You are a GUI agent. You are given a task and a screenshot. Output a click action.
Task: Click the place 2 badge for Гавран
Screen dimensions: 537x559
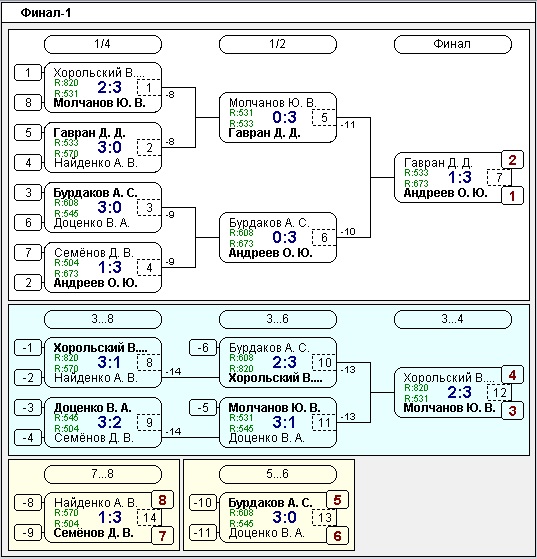tap(512, 160)
